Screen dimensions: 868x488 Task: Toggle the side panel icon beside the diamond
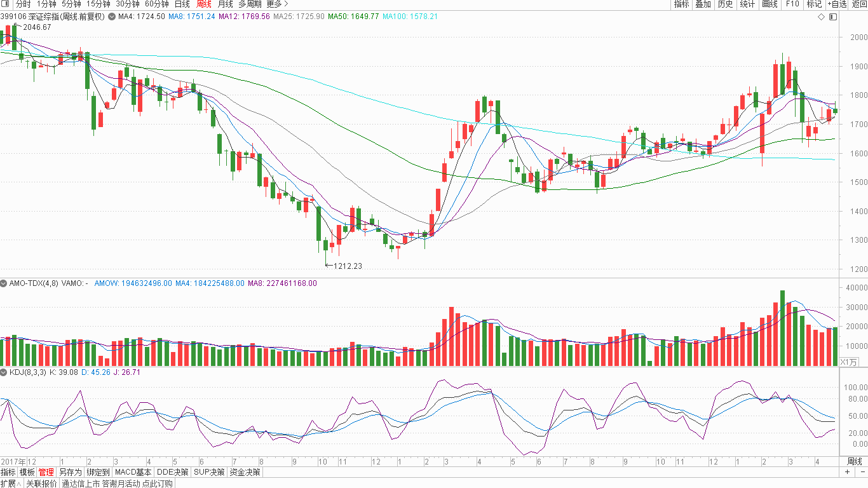(833, 17)
